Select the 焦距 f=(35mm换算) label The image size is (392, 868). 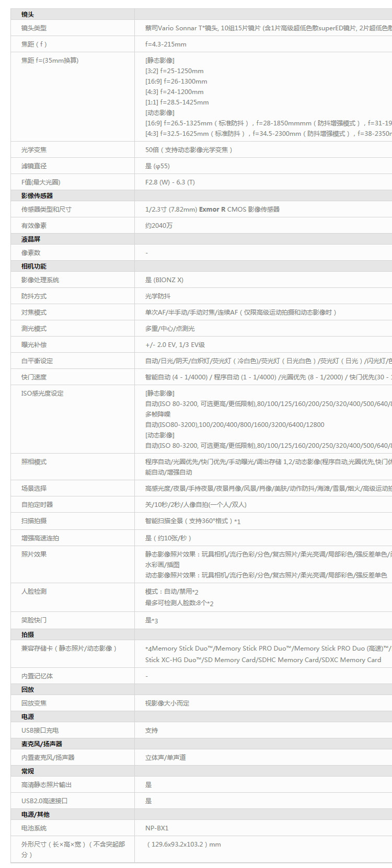(x=50, y=61)
